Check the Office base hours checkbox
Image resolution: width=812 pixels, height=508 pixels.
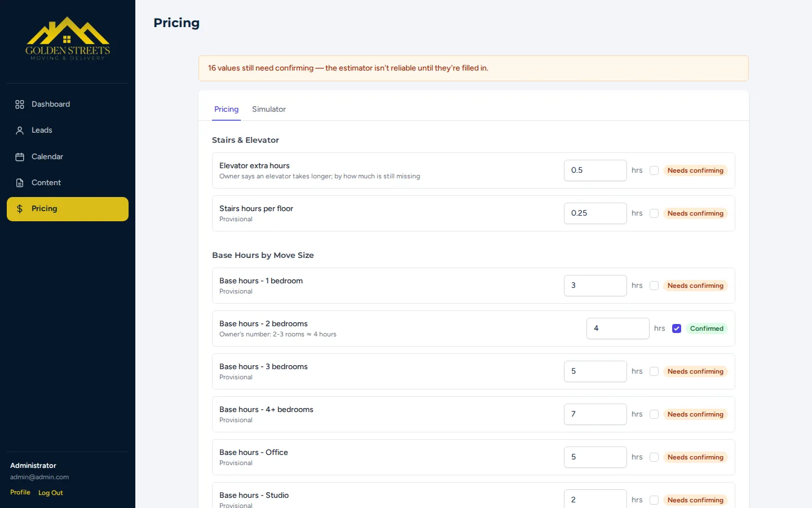tap(654, 457)
